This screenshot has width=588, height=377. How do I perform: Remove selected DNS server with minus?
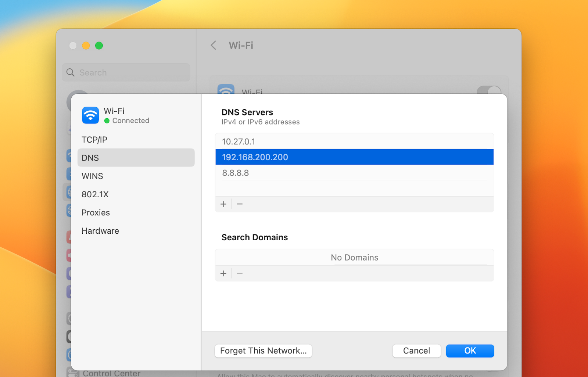240,204
